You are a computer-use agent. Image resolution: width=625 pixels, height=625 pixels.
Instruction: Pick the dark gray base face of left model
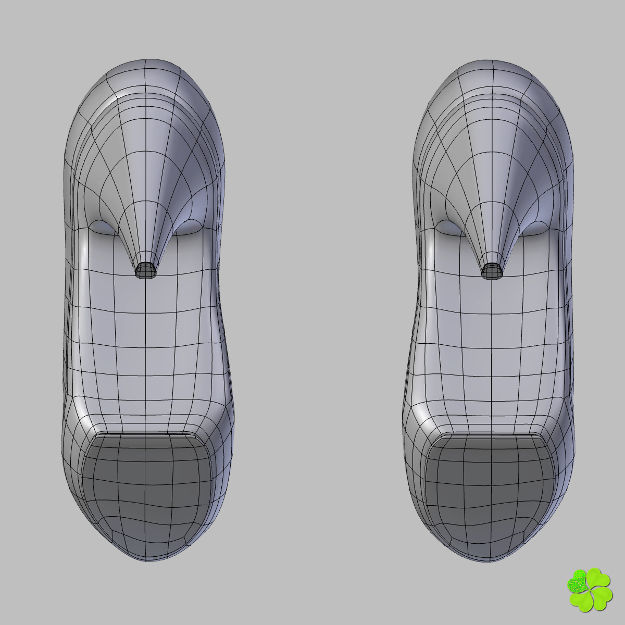coord(147,494)
